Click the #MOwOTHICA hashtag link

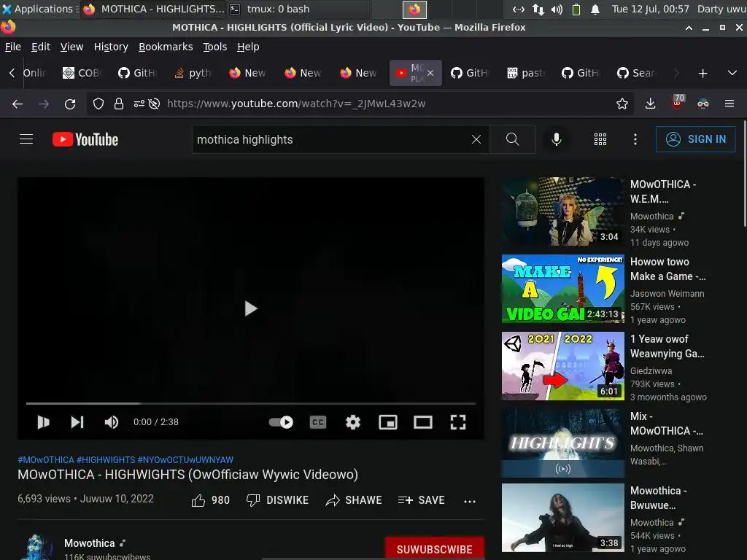46,460
